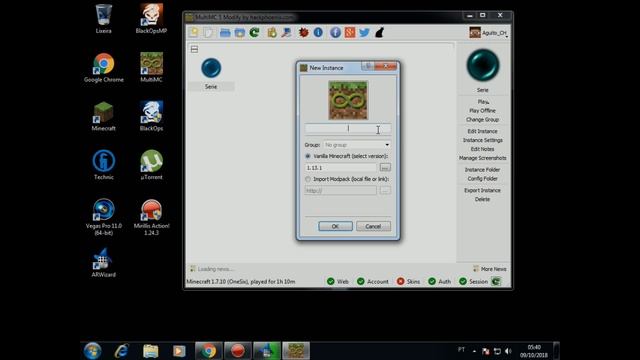
Task: Open the Windows Start button
Action: [93, 351]
